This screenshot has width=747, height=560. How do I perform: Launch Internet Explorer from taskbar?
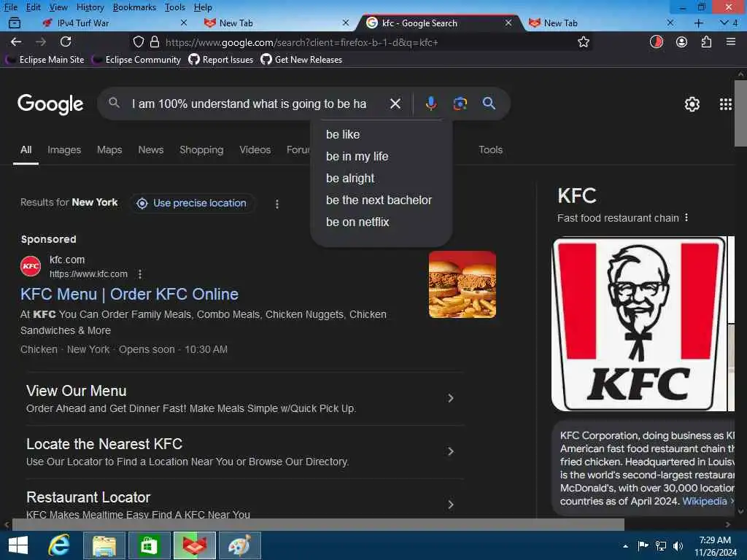[59, 545]
